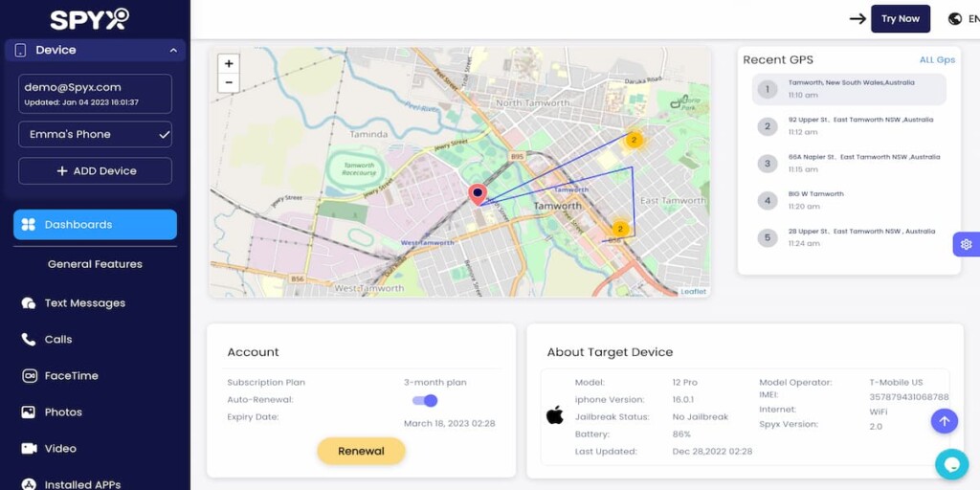The height and width of the screenshot is (490, 980).
Task: Click the Dashboards grid icon
Action: pos(28,224)
